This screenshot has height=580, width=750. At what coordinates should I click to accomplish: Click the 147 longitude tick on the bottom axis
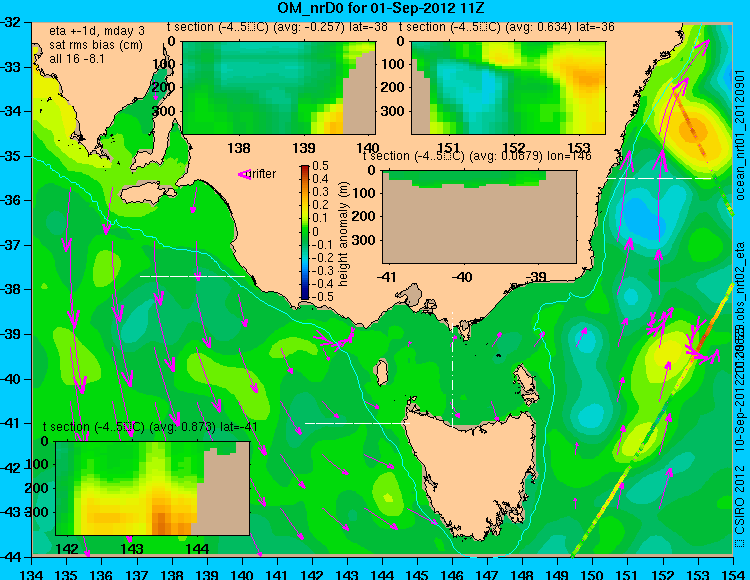(x=487, y=574)
